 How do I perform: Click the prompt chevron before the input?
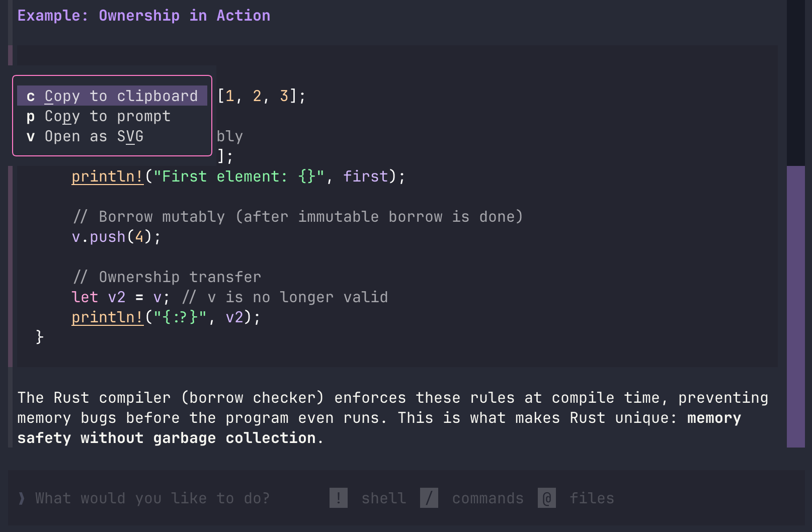pyautogui.click(x=21, y=498)
